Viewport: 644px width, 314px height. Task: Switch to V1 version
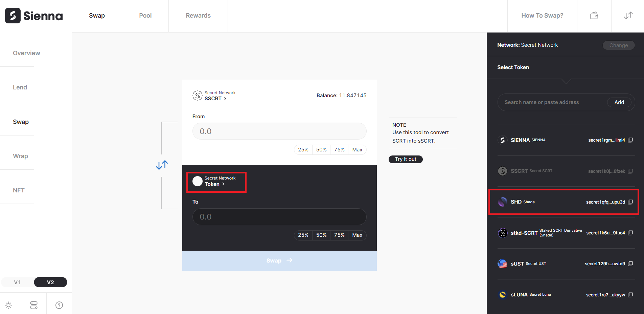point(17,282)
